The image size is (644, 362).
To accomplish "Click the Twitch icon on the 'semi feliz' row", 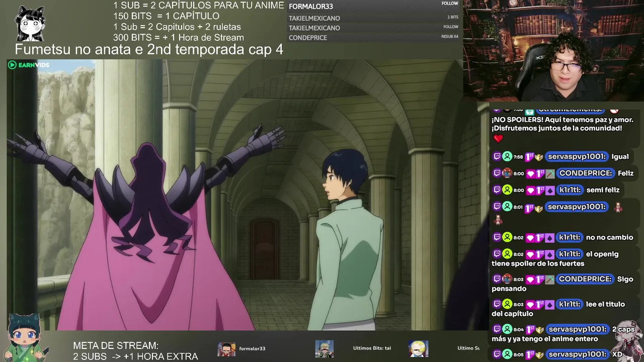I will [497, 190].
